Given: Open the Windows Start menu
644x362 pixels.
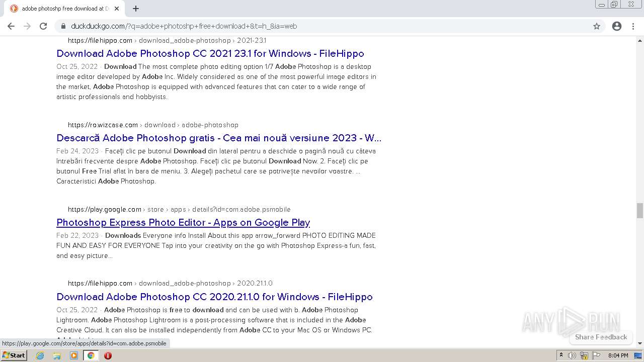Looking at the screenshot, I should point(14,355).
